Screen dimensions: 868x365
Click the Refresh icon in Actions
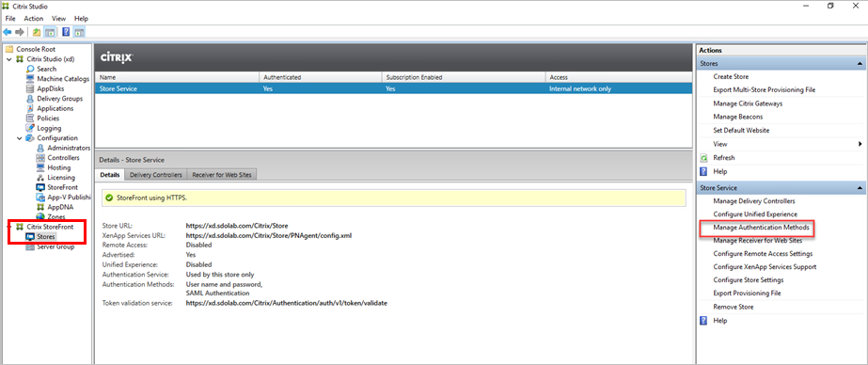(703, 158)
